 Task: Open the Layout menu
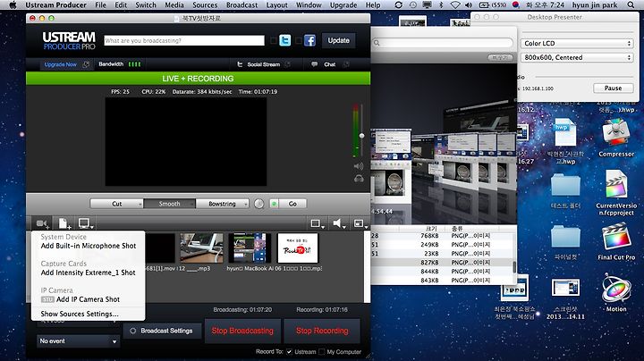coord(276,5)
